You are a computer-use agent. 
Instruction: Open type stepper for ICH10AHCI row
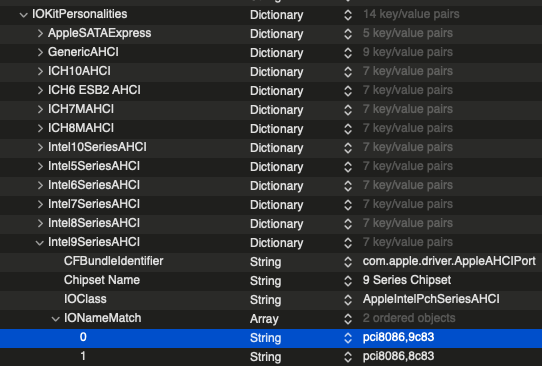coord(348,72)
